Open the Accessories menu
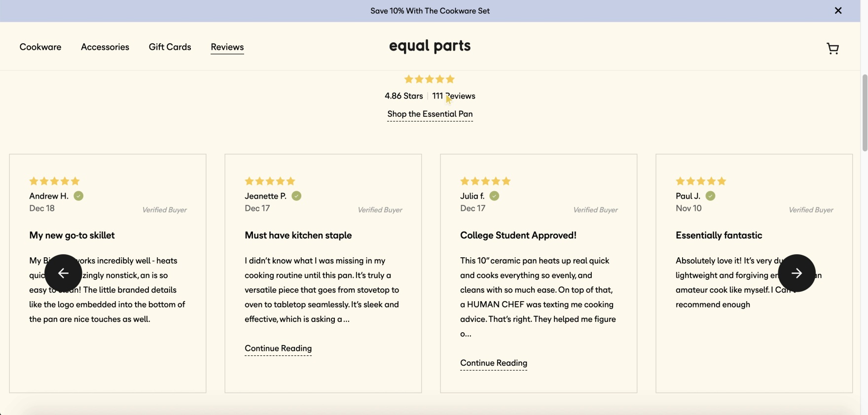Screen dimensions: 868x415 (x=105, y=47)
